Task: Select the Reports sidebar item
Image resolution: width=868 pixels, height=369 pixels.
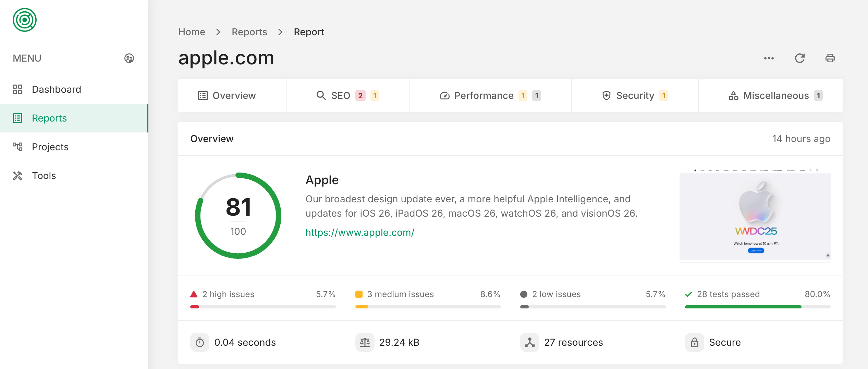Action: (74, 118)
